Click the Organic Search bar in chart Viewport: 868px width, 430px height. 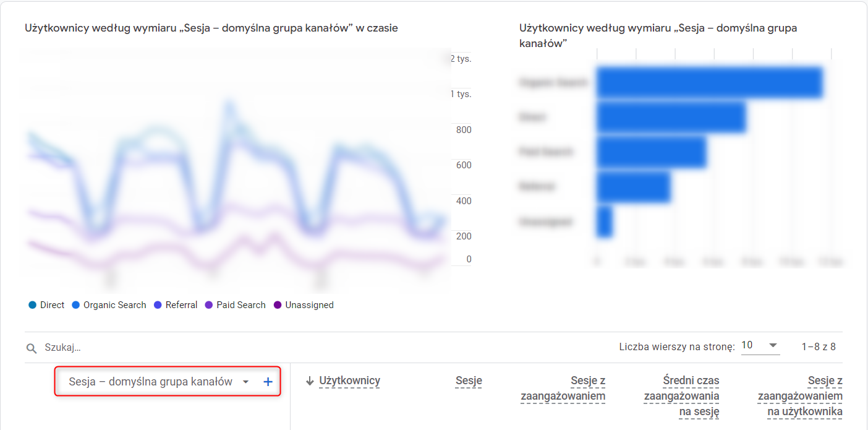pyautogui.click(x=710, y=82)
